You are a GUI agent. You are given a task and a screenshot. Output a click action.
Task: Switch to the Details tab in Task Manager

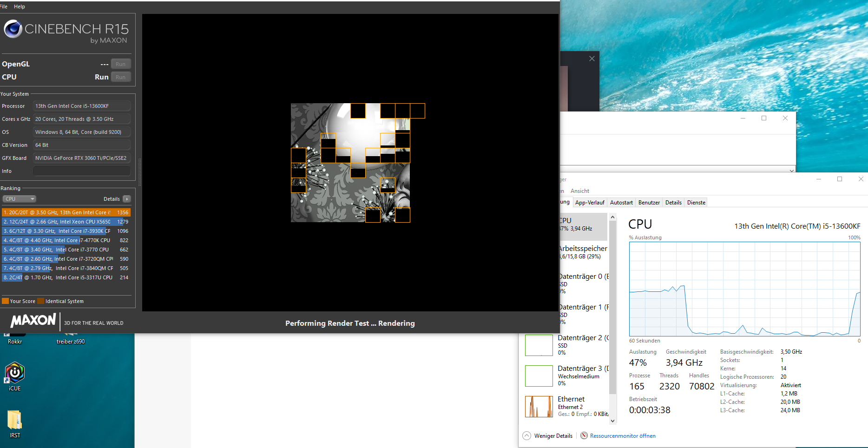coord(673,203)
